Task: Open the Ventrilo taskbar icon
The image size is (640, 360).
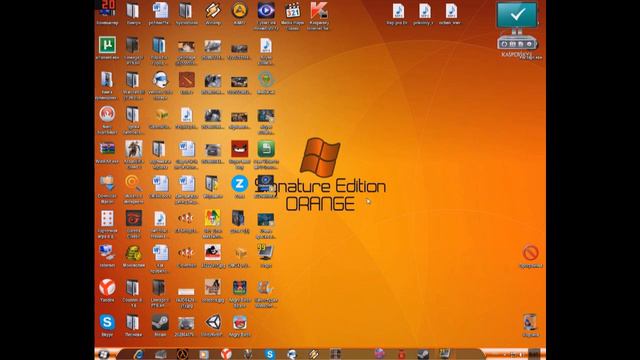Action: (x=291, y=354)
